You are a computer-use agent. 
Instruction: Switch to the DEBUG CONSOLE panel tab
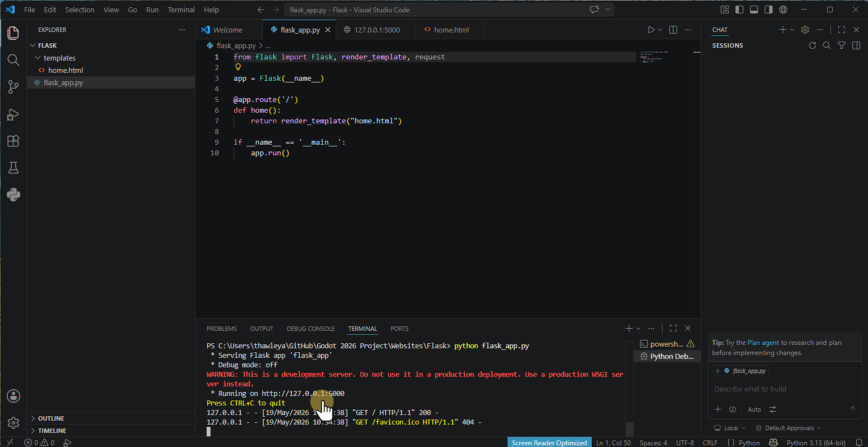pyautogui.click(x=310, y=329)
